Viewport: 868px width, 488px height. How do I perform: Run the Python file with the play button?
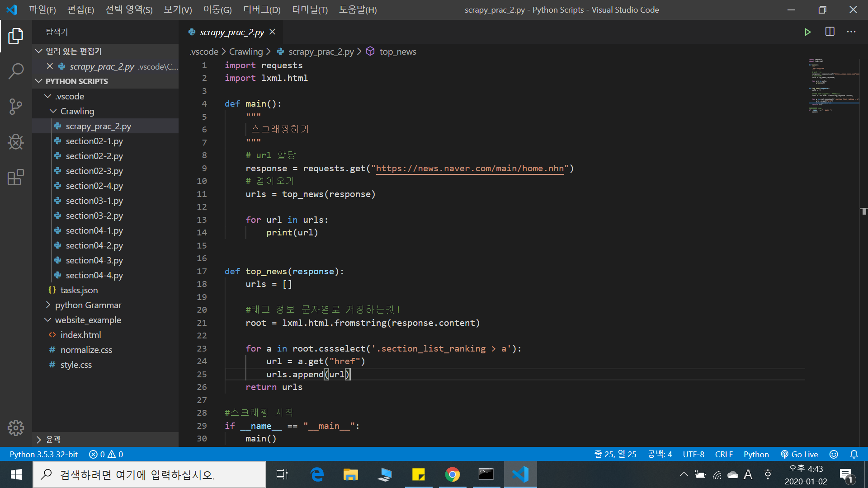[x=808, y=32]
